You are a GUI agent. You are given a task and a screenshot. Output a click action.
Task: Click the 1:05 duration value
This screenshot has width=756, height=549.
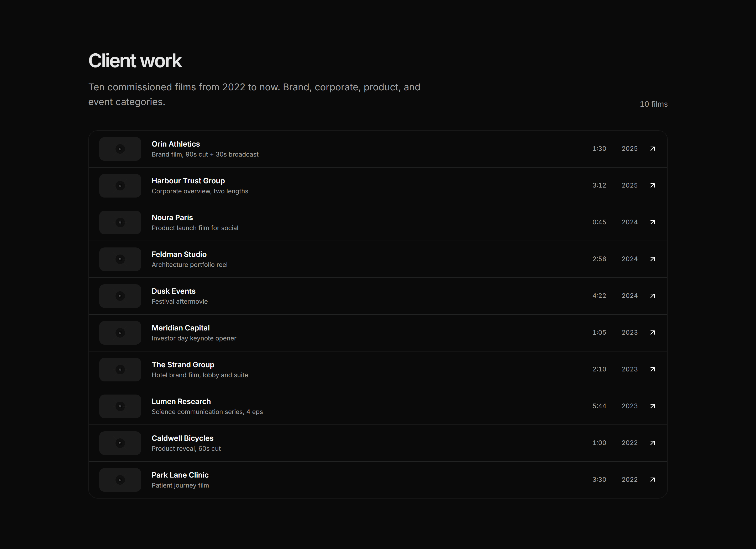coord(599,333)
